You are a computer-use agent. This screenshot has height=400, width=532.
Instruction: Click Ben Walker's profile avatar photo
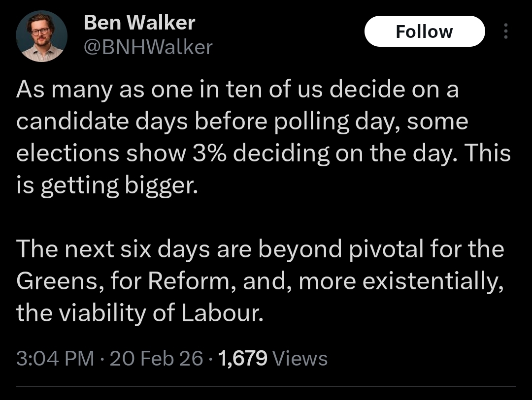(41, 36)
